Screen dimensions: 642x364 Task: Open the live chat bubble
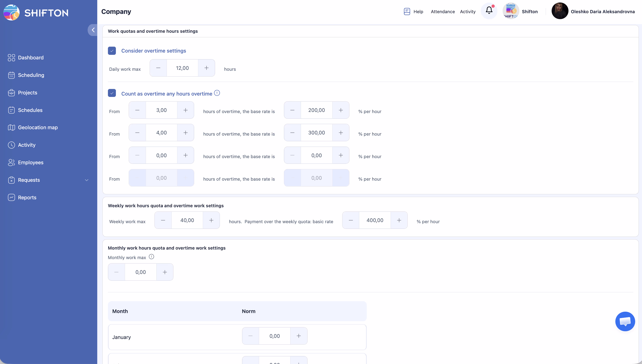pos(625,321)
